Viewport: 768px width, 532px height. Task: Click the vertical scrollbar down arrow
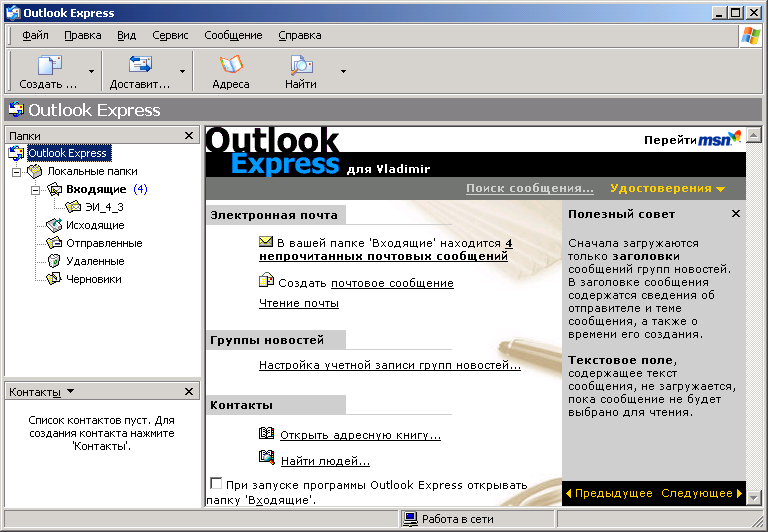tap(754, 498)
